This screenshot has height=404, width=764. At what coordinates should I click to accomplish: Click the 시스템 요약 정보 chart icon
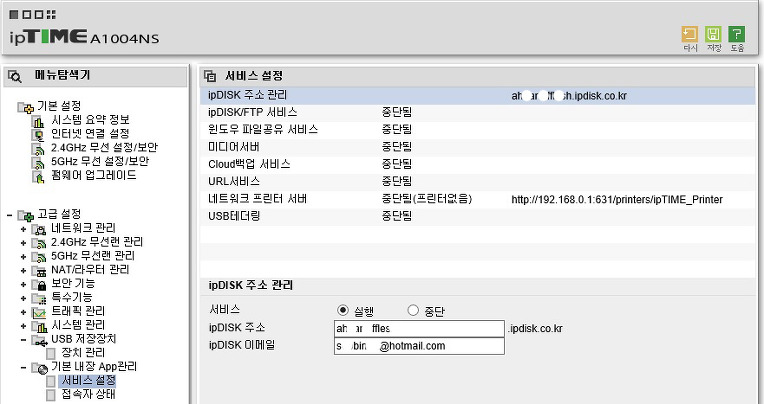(38, 121)
